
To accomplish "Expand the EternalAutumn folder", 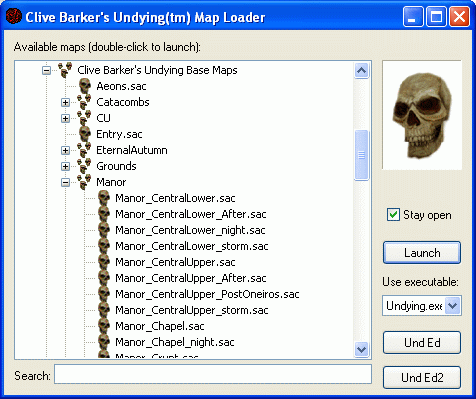I will (x=65, y=150).
